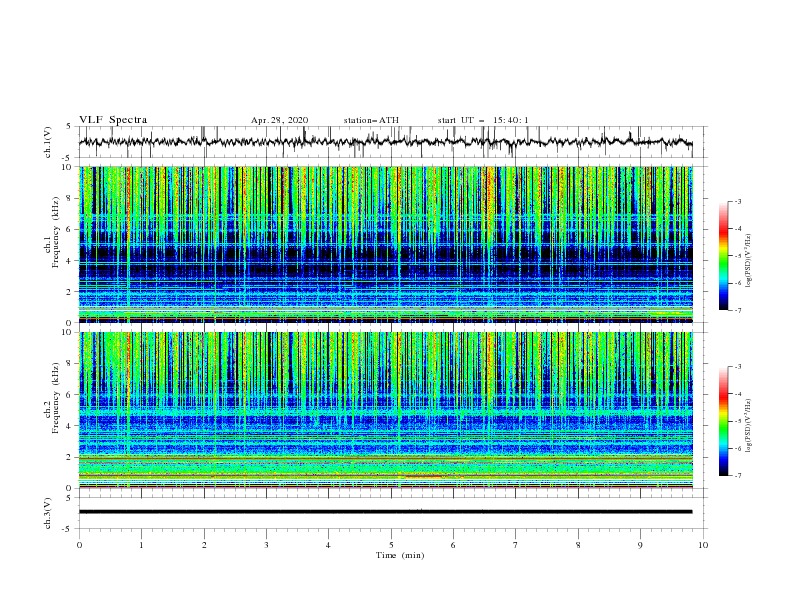The height and width of the screenshot is (612, 792).
Task: Click time axis tick label '1'
Action: 141,545
